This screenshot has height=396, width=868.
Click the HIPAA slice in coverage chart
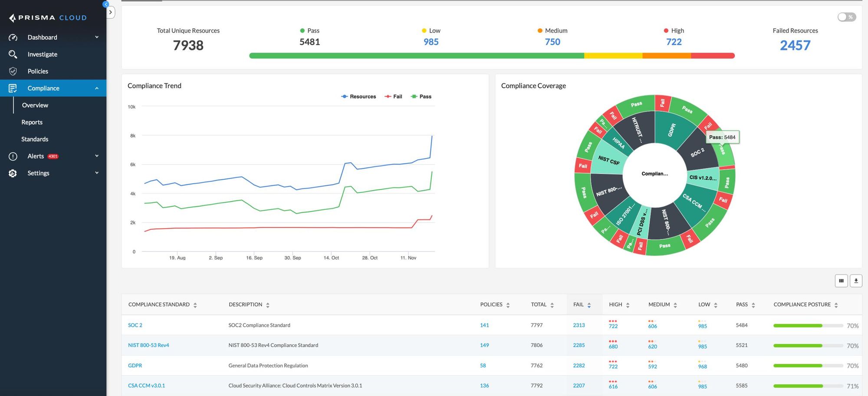[x=618, y=143]
